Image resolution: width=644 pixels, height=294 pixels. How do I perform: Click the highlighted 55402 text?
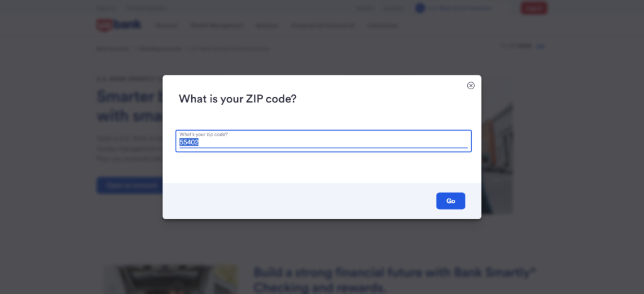point(189,142)
